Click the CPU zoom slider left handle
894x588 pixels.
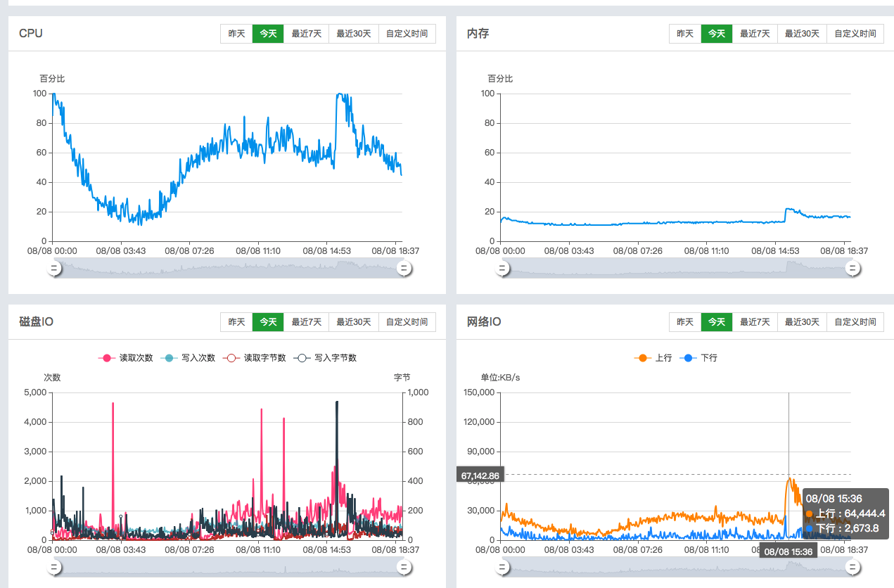coord(54,268)
